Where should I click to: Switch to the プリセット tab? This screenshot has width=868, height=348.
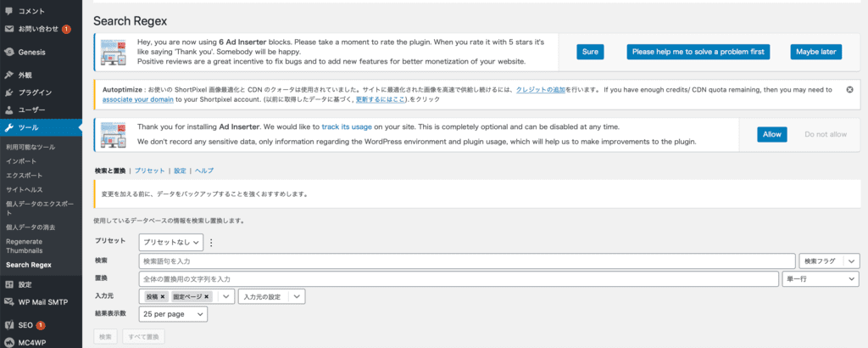149,171
